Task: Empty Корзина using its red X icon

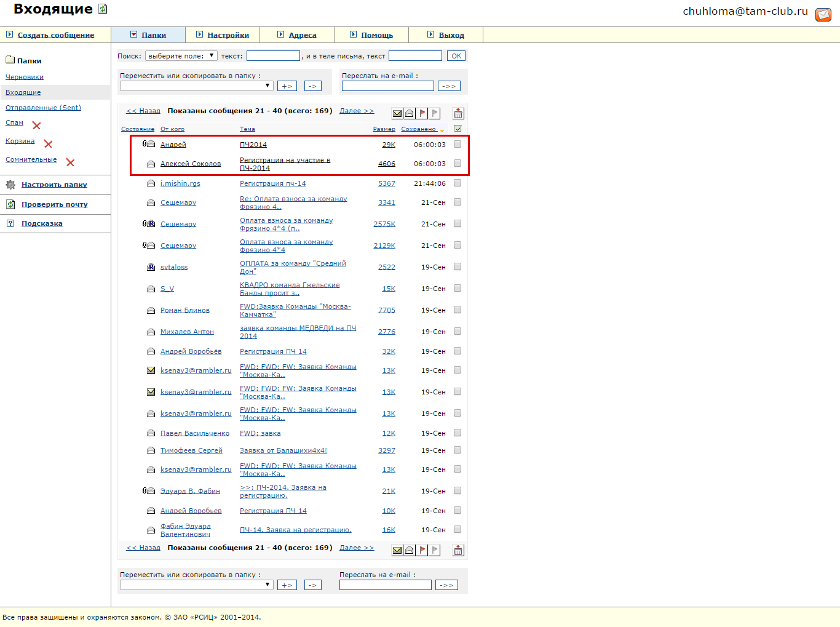Action: (48, 144)
